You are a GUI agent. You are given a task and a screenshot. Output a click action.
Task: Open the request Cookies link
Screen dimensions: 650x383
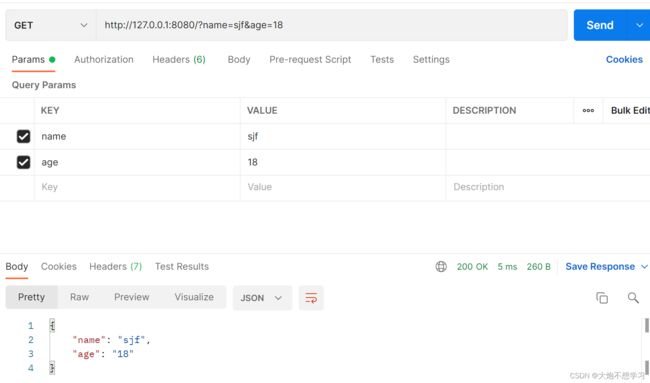624,60
